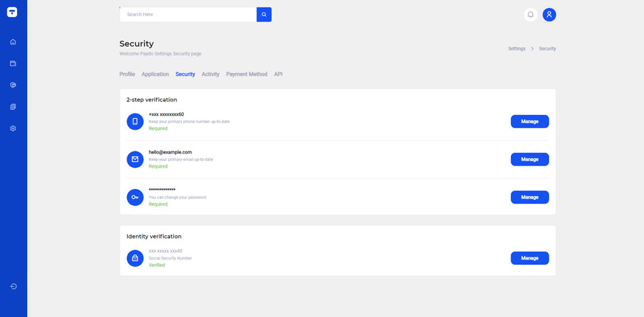This screenshot has height=317, width=644.
Task: Click the Paydo logo in sidebar
Action: tap(13, 12)
